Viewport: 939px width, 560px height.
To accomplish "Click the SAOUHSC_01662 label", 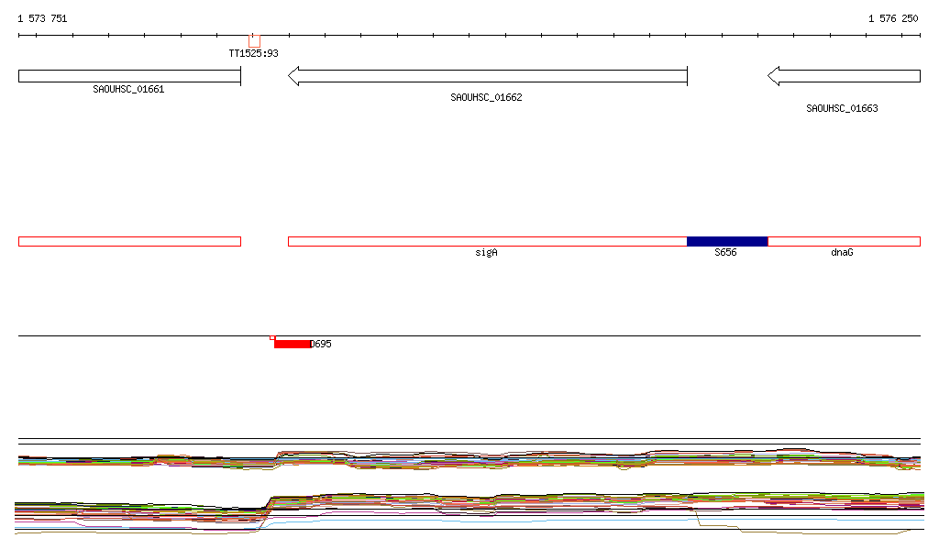I will [486, 97].
